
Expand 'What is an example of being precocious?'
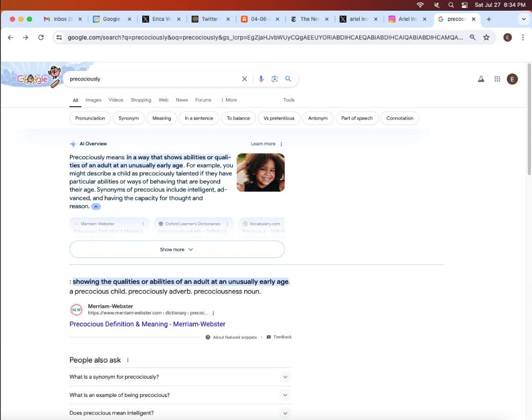(180, 395)
